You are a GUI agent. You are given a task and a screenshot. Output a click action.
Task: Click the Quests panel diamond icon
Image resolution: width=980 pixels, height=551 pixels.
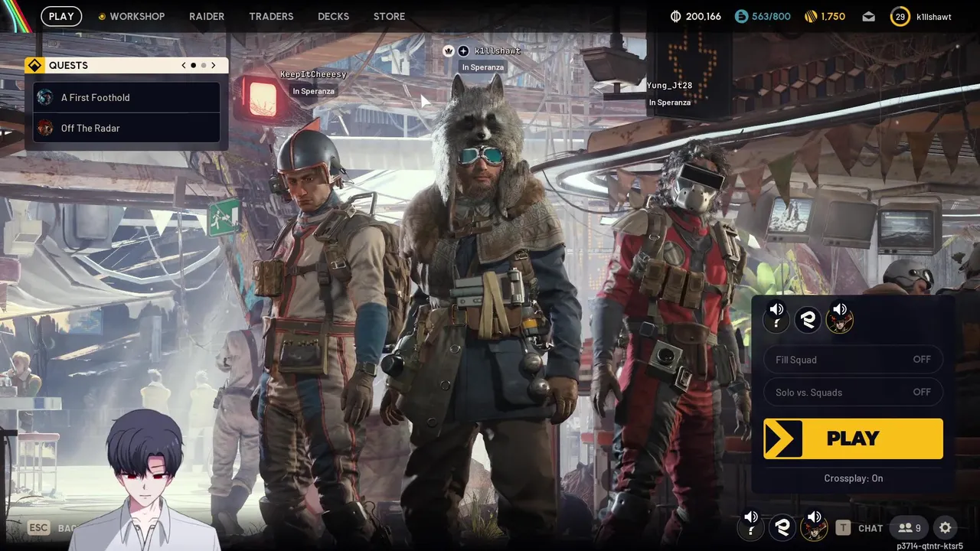coord(35,65)
